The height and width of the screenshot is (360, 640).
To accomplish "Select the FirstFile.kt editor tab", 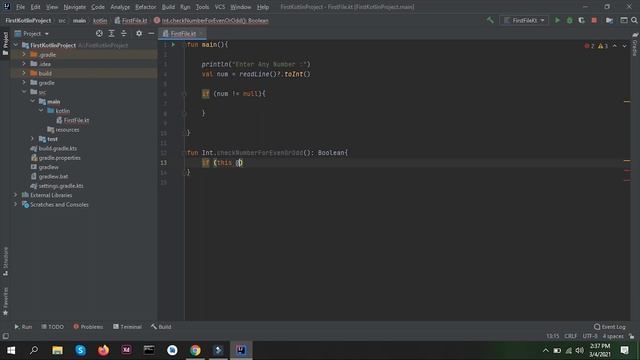I will 182,33.
